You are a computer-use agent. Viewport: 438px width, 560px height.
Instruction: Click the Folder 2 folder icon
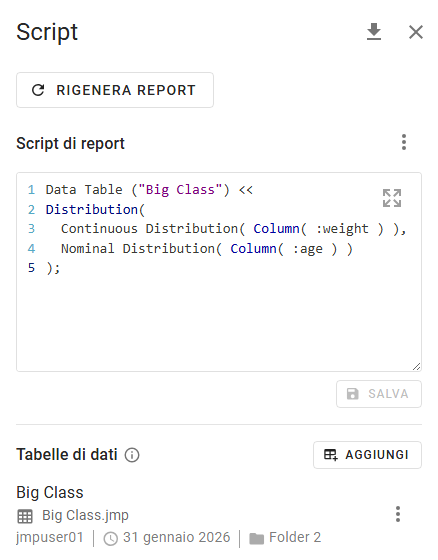(256, 538)
